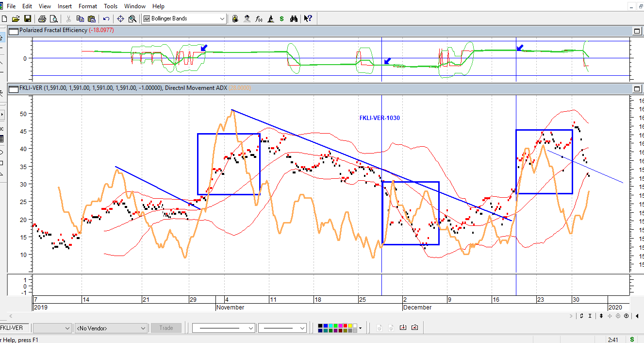Screen dimensions: 644x343
Task: Click the I-beam icon beside chart scrollbar
Action: [590, 316]
